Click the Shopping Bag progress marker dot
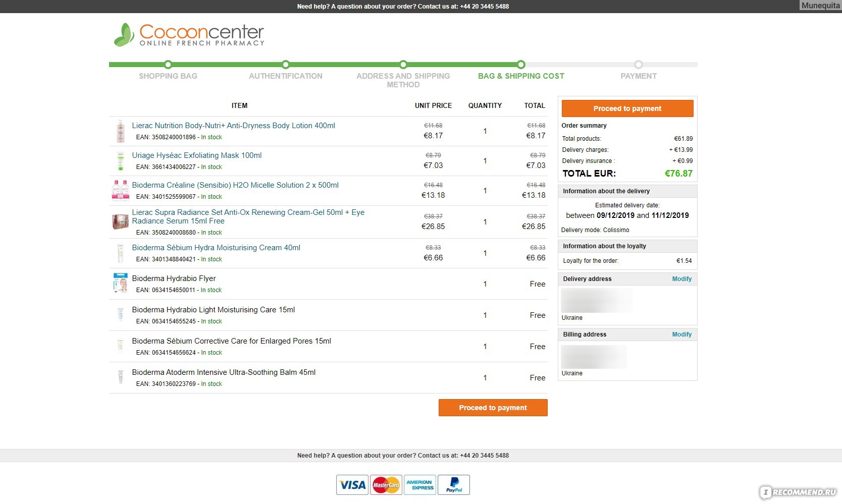This screenshot has width=842, height=504. pyautogui.click(x=168, y=65)
